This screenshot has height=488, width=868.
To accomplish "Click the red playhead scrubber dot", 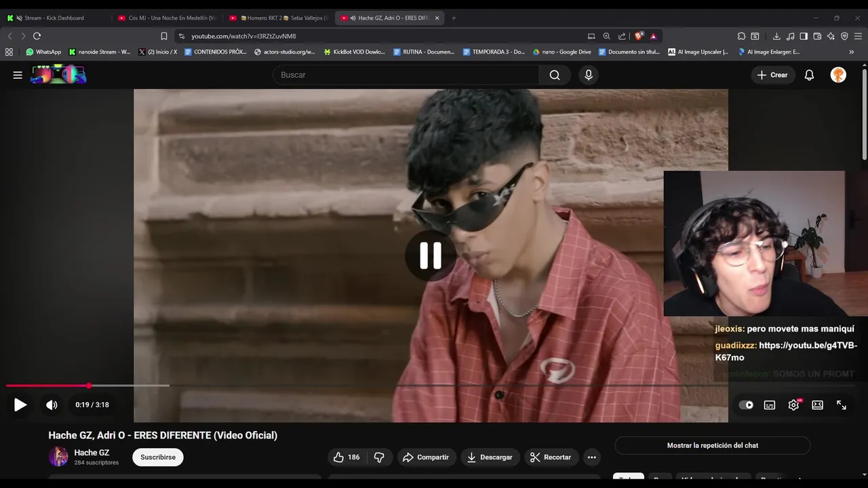I will (x=89, y=386).
